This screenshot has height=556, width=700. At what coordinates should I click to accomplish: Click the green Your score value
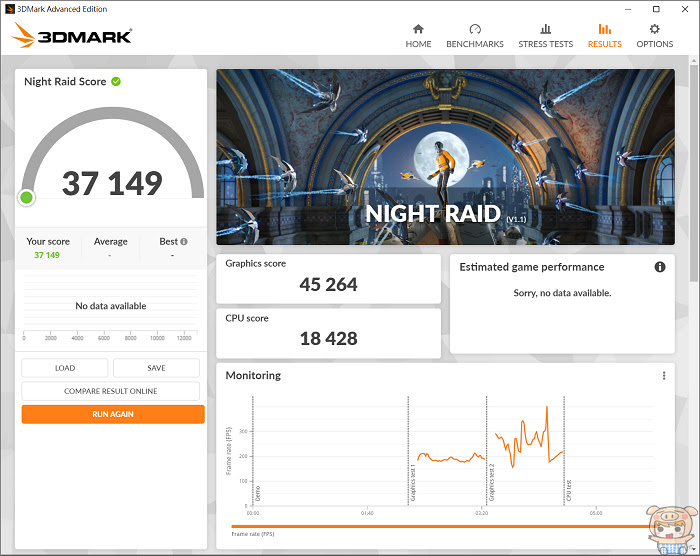(47, 255)
